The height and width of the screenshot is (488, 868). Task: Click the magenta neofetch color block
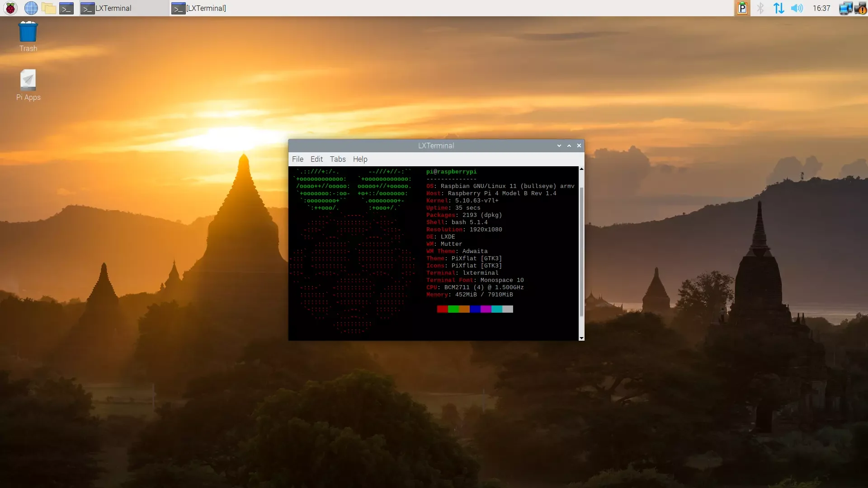(x=486, y=309)
